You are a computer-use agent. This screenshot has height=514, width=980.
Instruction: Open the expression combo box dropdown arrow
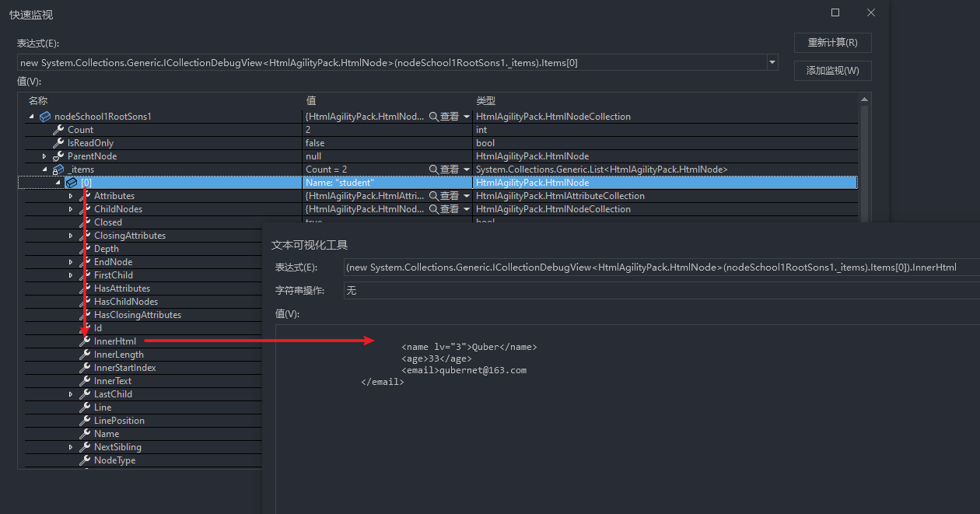tap(772, 62)
